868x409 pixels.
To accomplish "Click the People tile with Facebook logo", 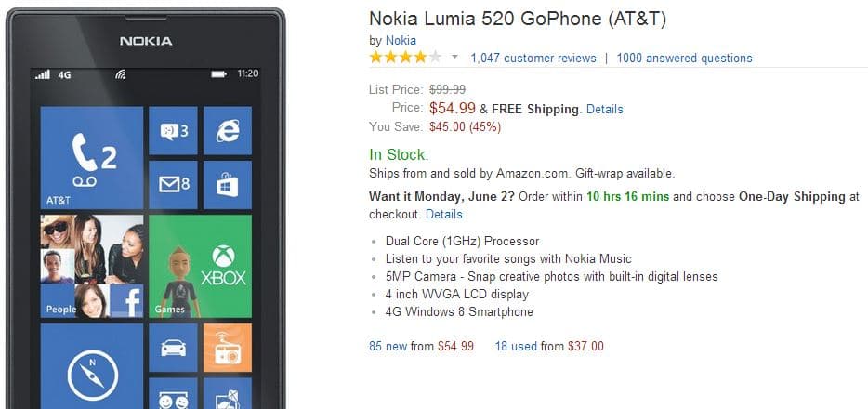I will click(x=91, y=266).
